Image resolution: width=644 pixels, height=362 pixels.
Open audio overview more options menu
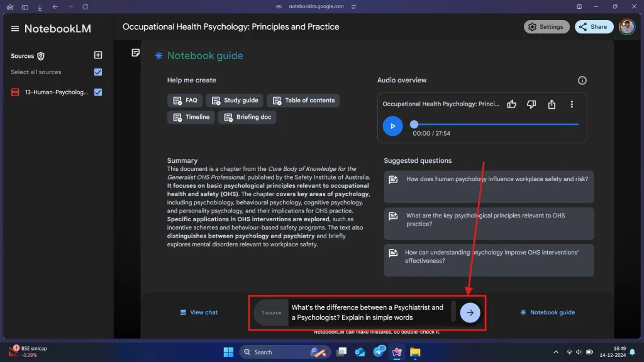tap(572, 104)
